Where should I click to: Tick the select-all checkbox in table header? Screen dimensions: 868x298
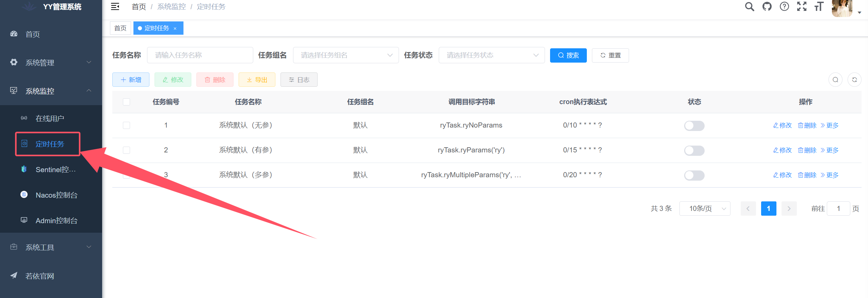point(127,102)
